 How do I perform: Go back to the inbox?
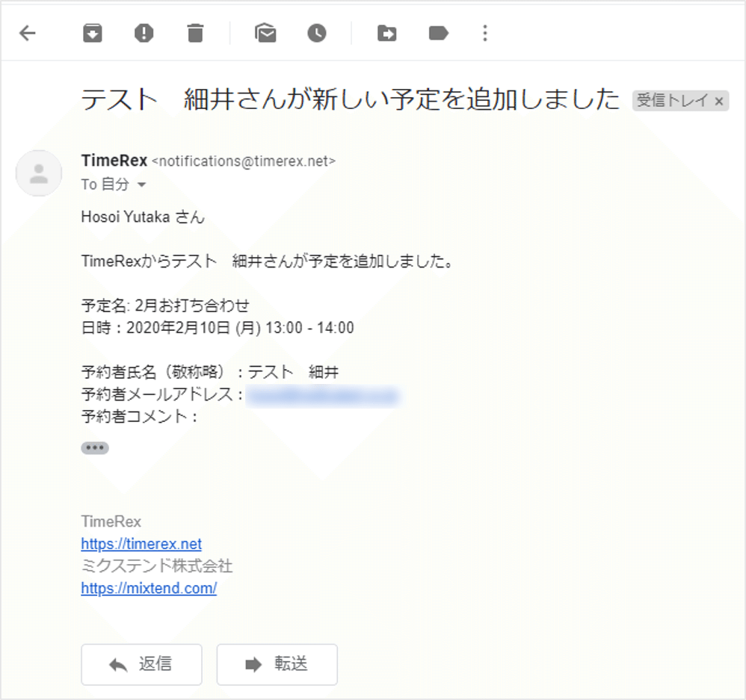click(x=28, y=33)
